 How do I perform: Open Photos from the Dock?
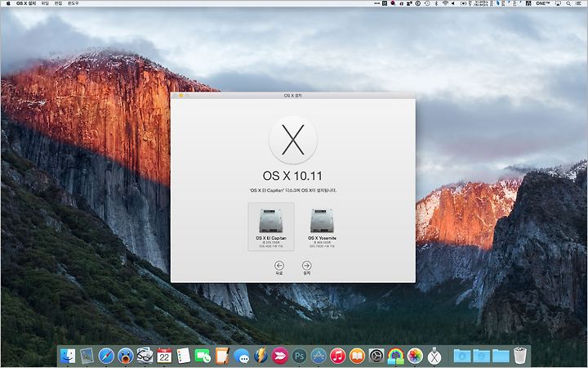pyautogui.click(x=415, y=356)
